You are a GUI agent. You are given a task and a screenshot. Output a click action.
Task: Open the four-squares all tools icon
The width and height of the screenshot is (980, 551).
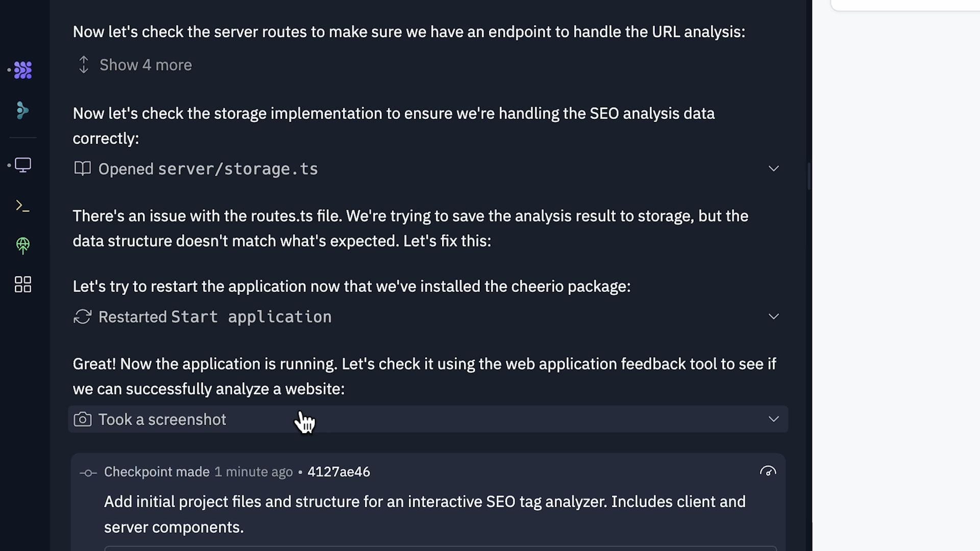pyautogui.click(x=23, y=285)
